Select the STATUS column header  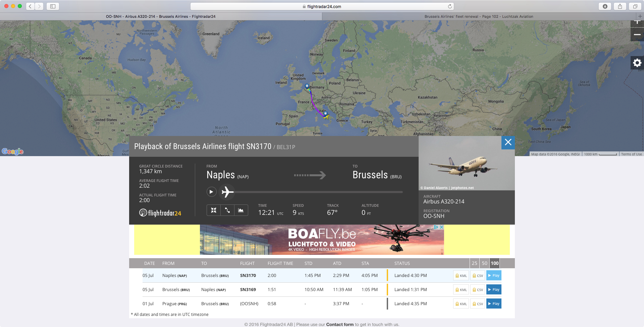(402, 264)
